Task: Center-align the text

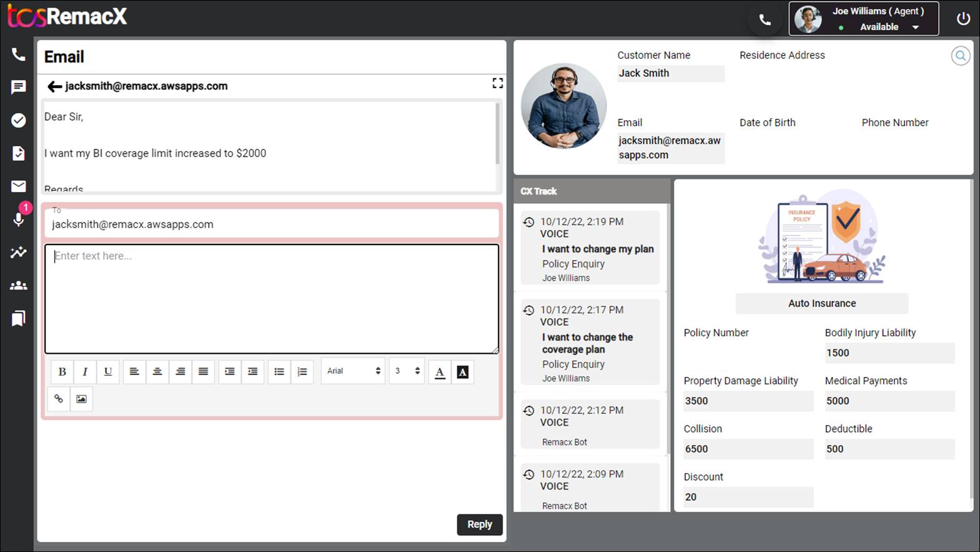Action: [157, 372]
